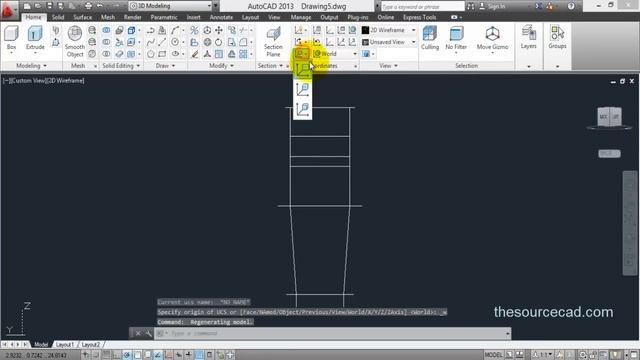
Task: Open the annotation scale 1:1 dropdown
Action: (544, 355)
